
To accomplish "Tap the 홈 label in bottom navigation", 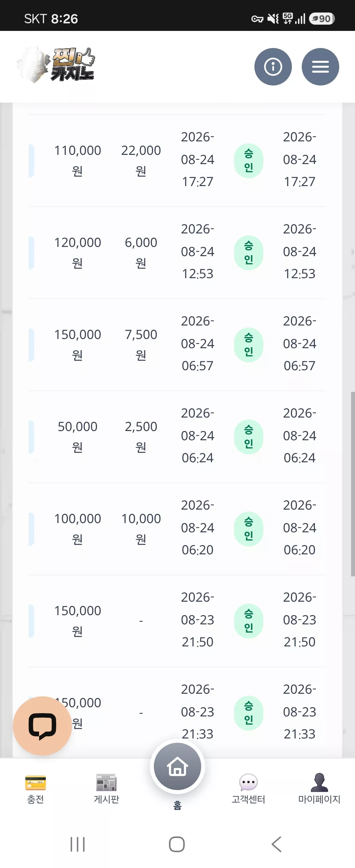I will (x=177, y=805).
